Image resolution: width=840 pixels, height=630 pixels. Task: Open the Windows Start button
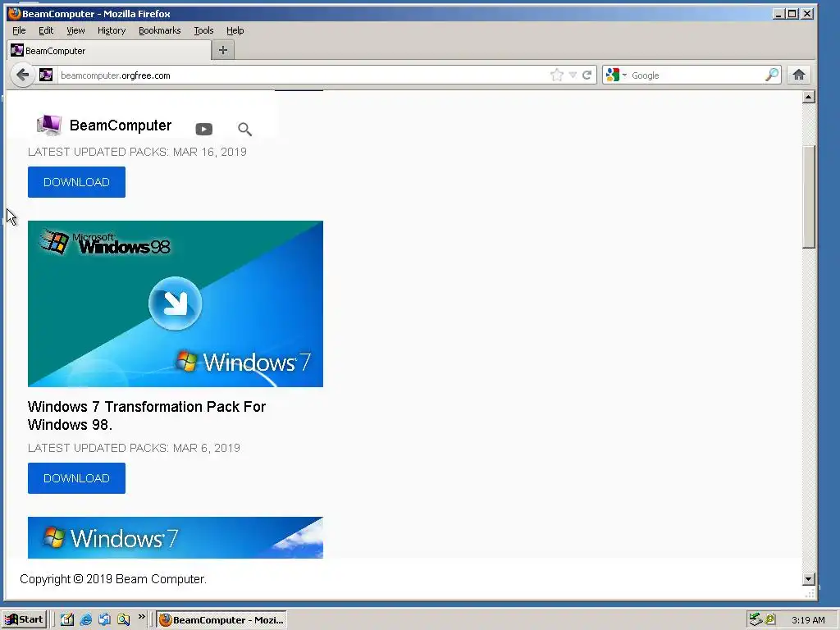[x=24, y=620]
